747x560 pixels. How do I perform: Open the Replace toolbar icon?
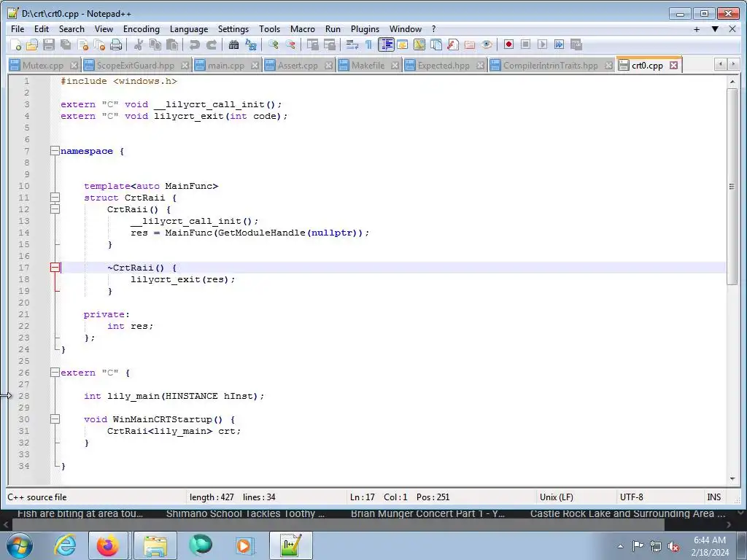251,44
